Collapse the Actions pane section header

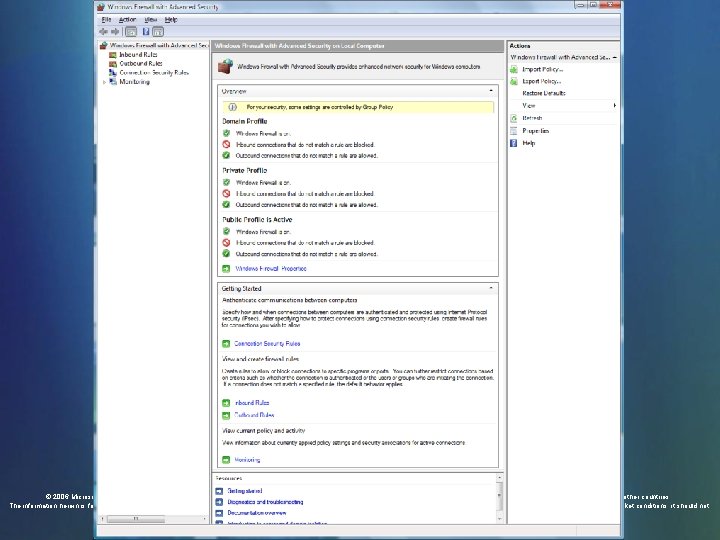click(x=614, y=57)
